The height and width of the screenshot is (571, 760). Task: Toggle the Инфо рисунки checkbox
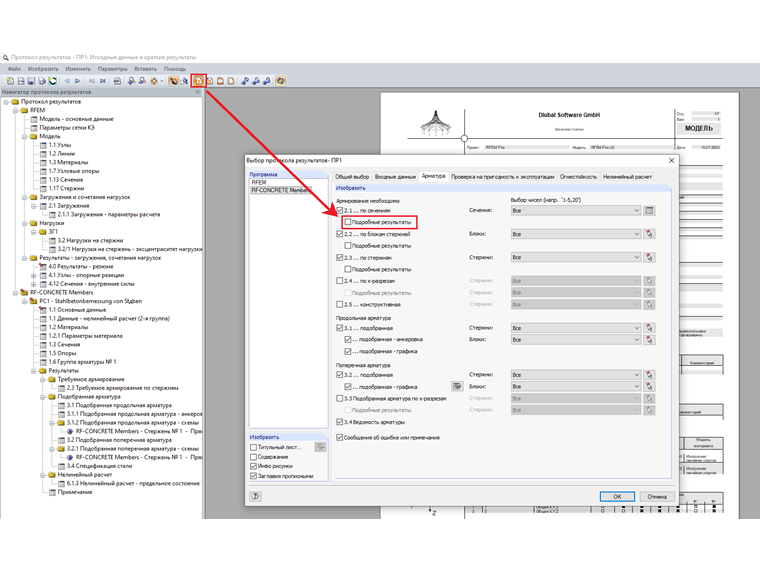coord(253,466)
